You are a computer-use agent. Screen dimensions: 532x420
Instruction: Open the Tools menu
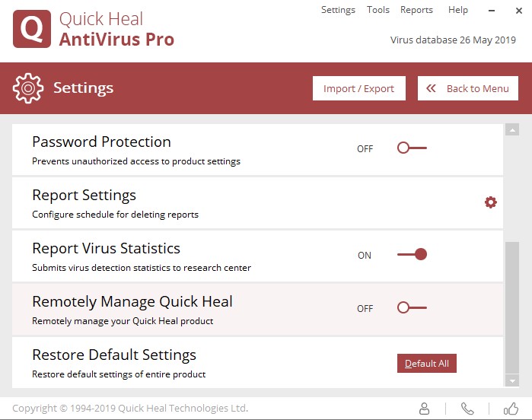(x=378, y=10)
